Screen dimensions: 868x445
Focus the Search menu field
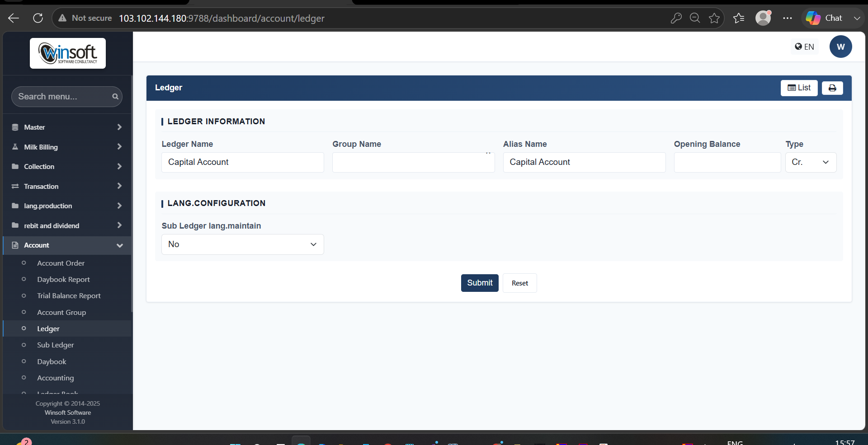pos(67,97)
